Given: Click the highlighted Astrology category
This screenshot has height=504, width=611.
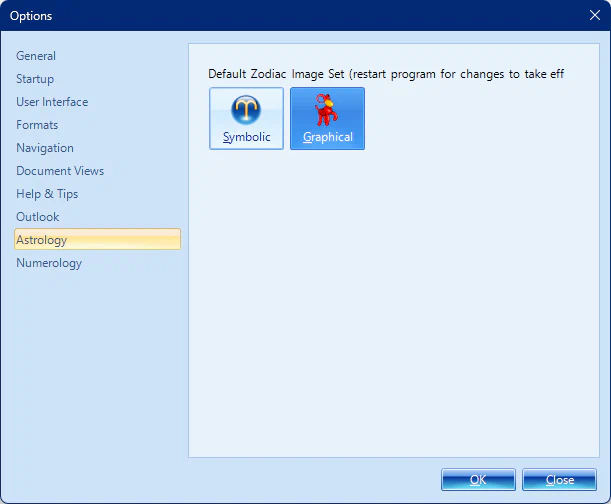Looking at the screenshot, I should tap(42, 240).
